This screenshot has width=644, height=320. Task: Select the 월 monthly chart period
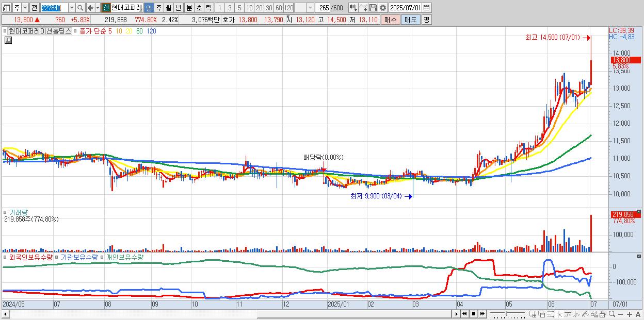click(x=168, y=8)
